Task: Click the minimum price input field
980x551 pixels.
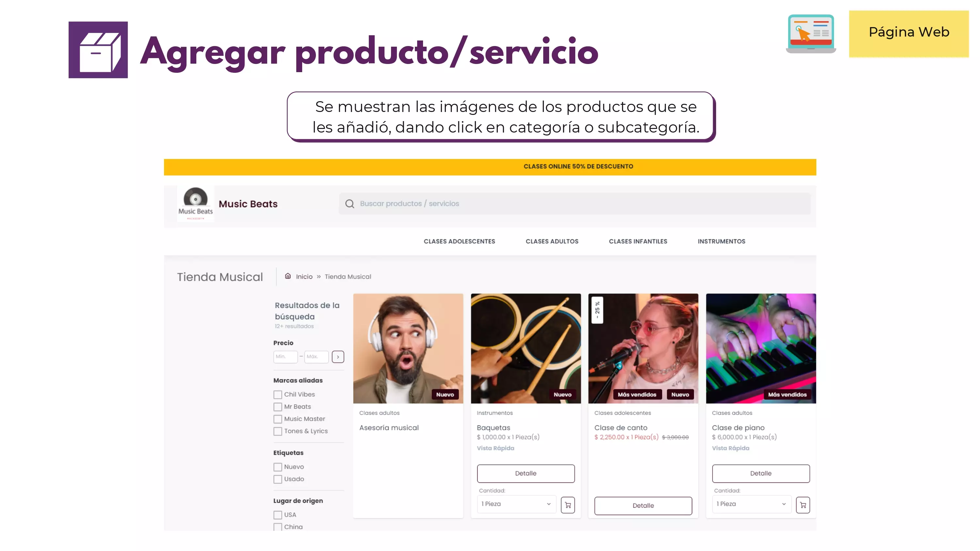Action: click(285, 357)
